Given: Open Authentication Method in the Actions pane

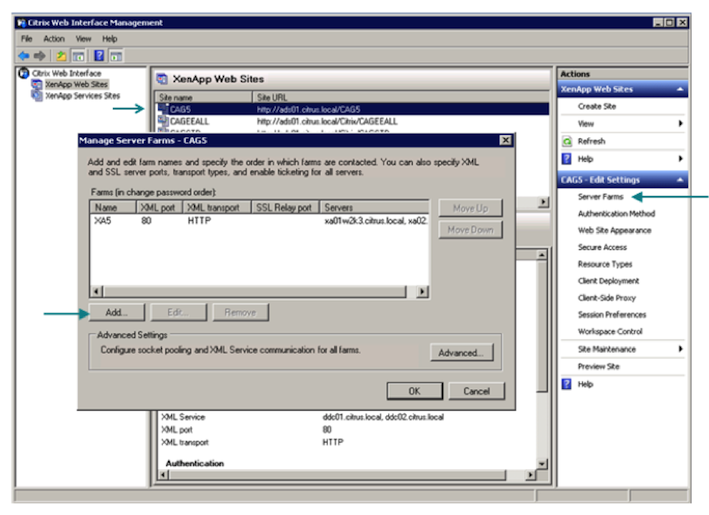Looking at the screenshot, I should (615, 213).
